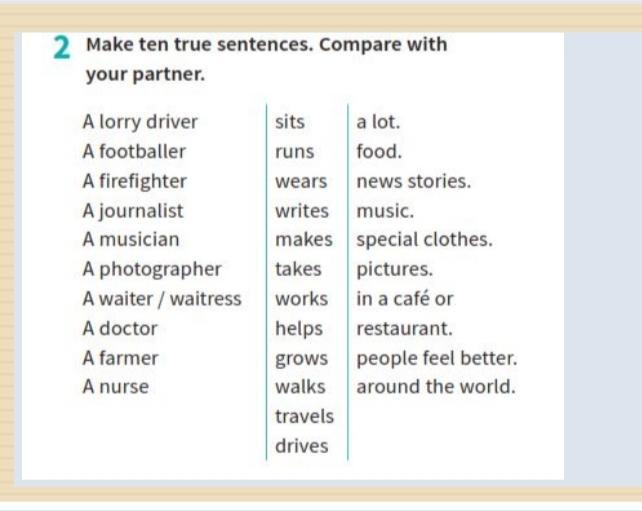642x511 pixels.
Task: Choose 'A musician' from the list
Action: [131, 240]
